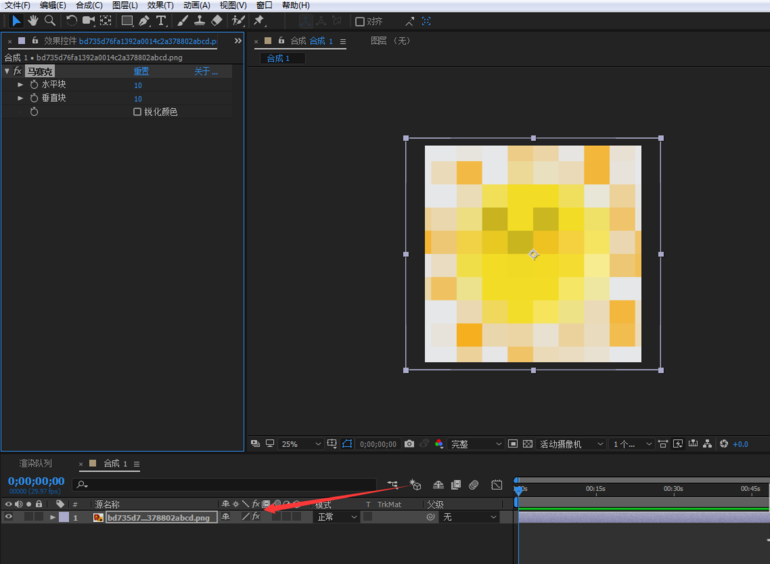
Task: Select the Eraser tool
Action: (217, 21)
